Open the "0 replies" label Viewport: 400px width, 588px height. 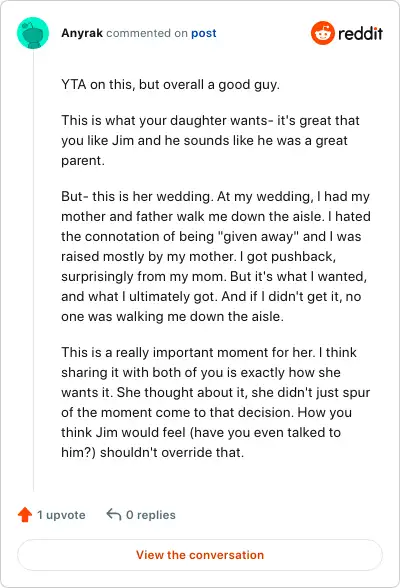tap(151, 515)
